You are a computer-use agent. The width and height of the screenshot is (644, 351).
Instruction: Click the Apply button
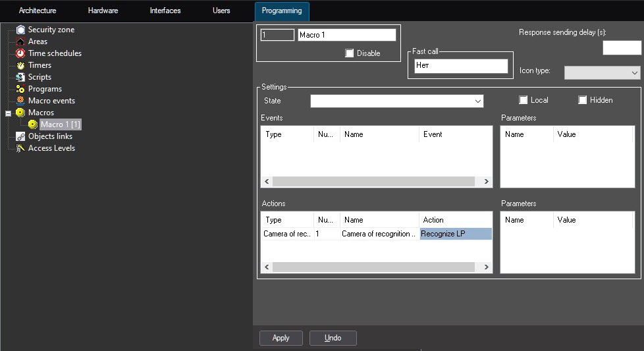(281, 338)
